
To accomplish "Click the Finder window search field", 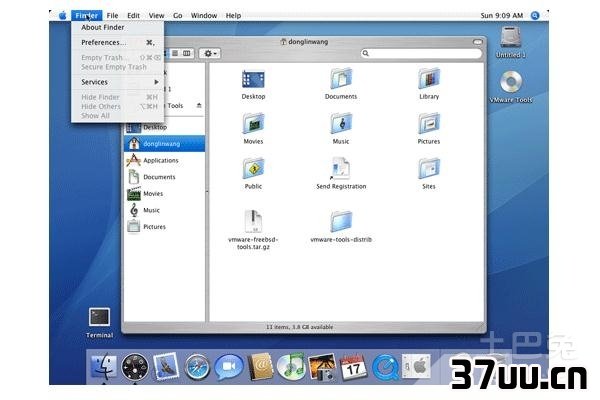I will point(421,53).
